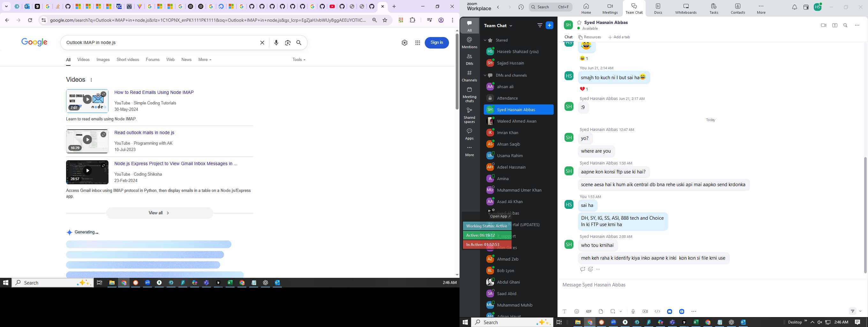Show hidden system tray icons
This screenshot has width=868, height=327.
(x=812, y=322)
